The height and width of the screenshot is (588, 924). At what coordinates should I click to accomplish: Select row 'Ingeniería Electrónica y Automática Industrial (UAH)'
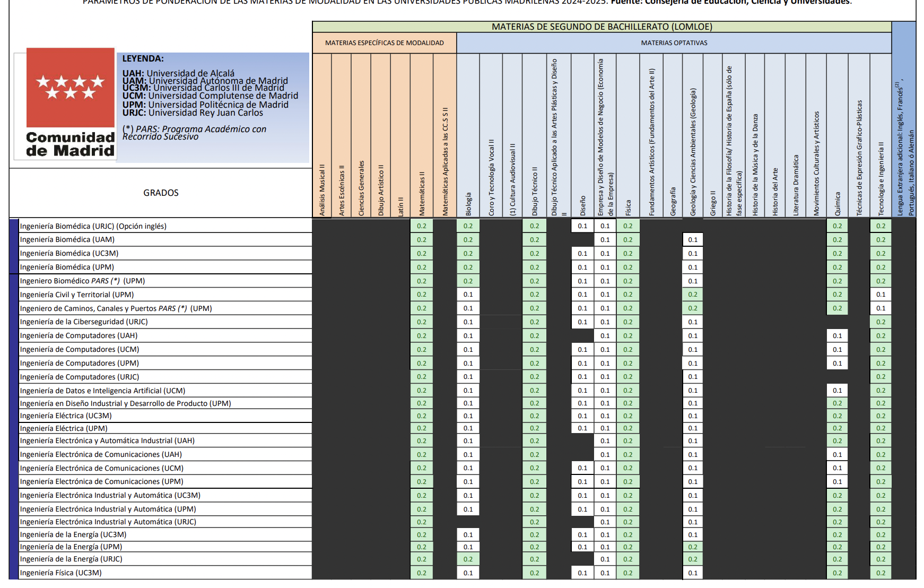click(x=165, y=440)
